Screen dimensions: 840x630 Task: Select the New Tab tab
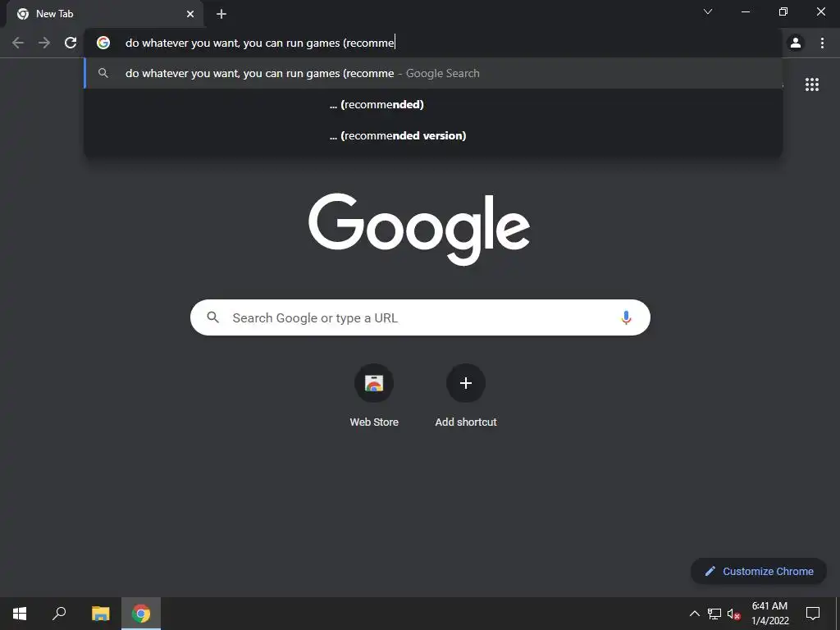click(x=105, y=14)
